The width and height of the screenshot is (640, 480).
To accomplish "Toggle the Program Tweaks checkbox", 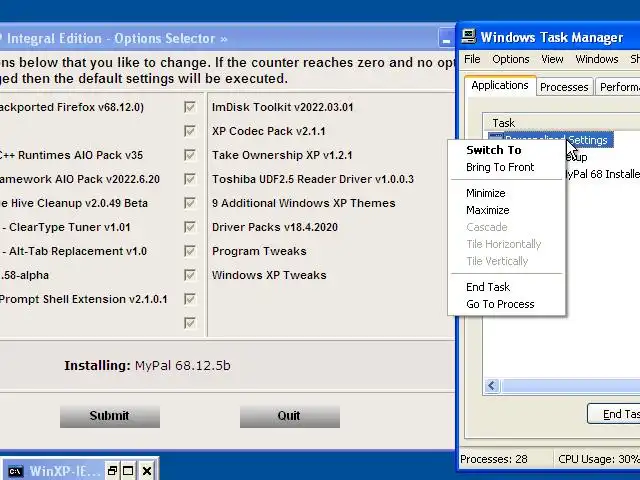I will click(x=189, y=251).
